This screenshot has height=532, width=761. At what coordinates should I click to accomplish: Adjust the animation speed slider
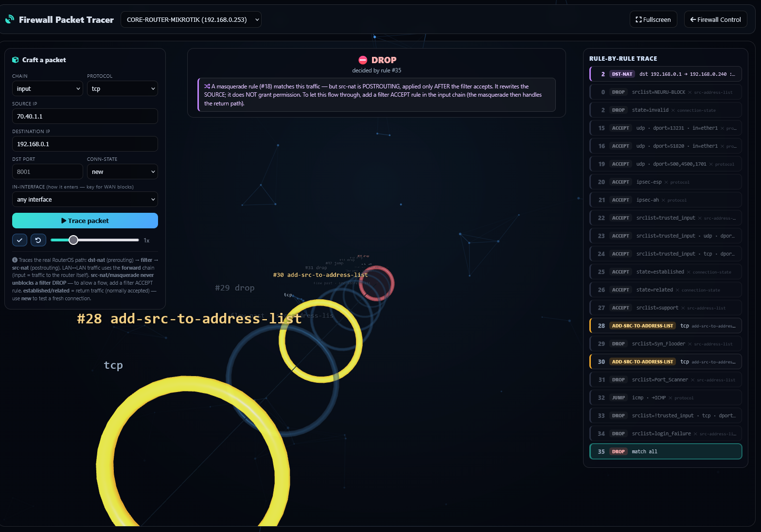click(95, 240)
